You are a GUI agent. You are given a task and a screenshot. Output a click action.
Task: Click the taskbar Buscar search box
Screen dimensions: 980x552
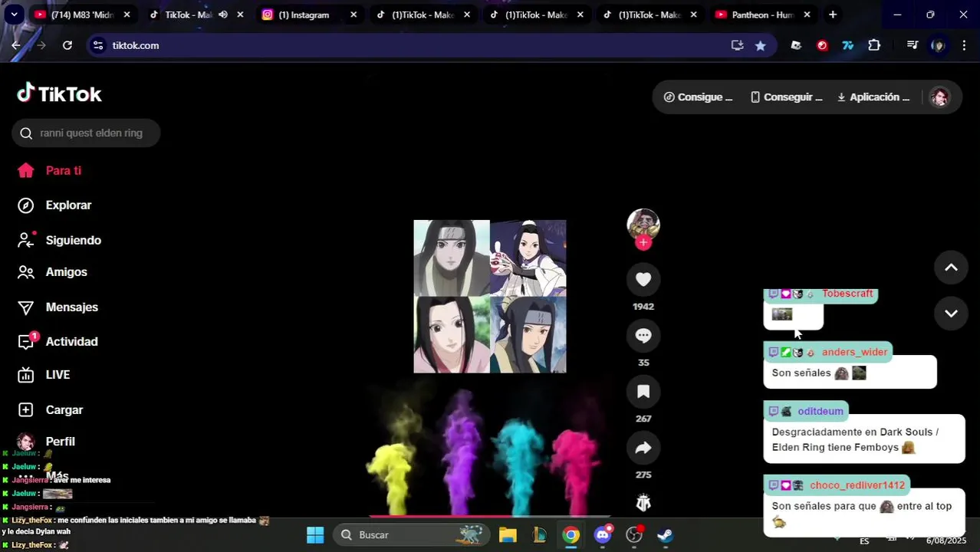pos(412,534)
